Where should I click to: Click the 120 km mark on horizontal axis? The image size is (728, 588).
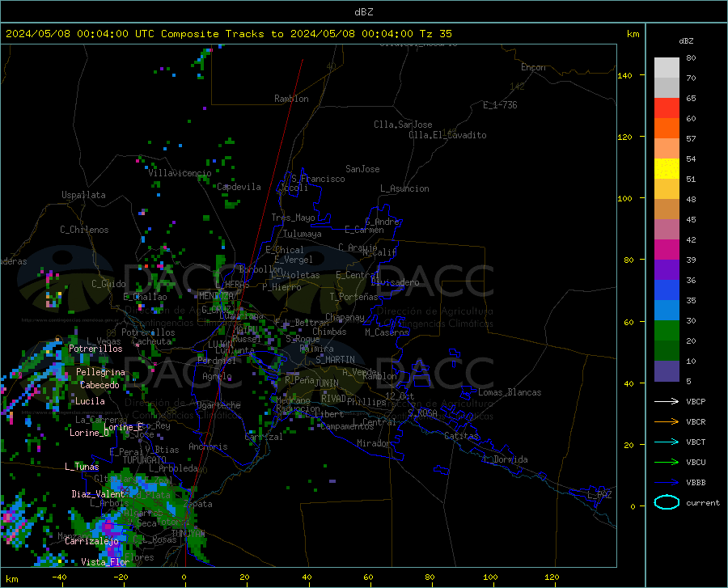coord(552,577)
